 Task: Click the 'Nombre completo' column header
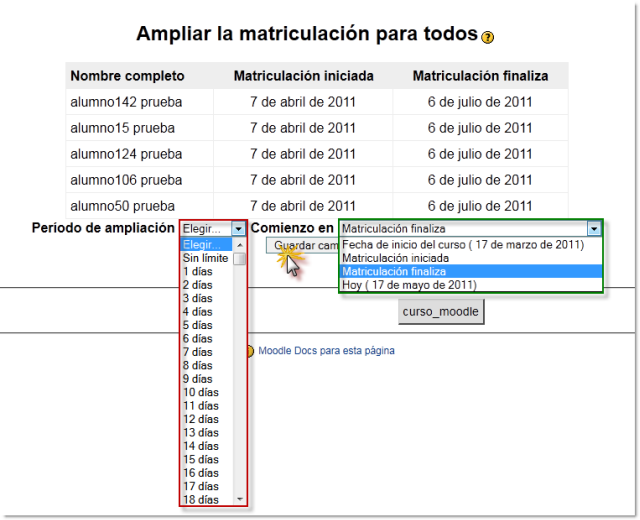(x=127, y=76)
